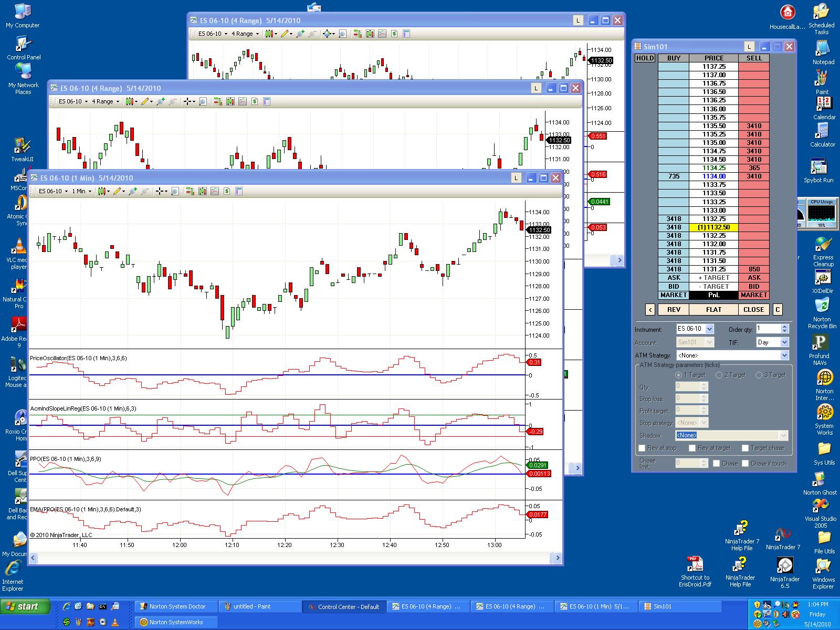Open Shadow dropdown

coord(784,436)
